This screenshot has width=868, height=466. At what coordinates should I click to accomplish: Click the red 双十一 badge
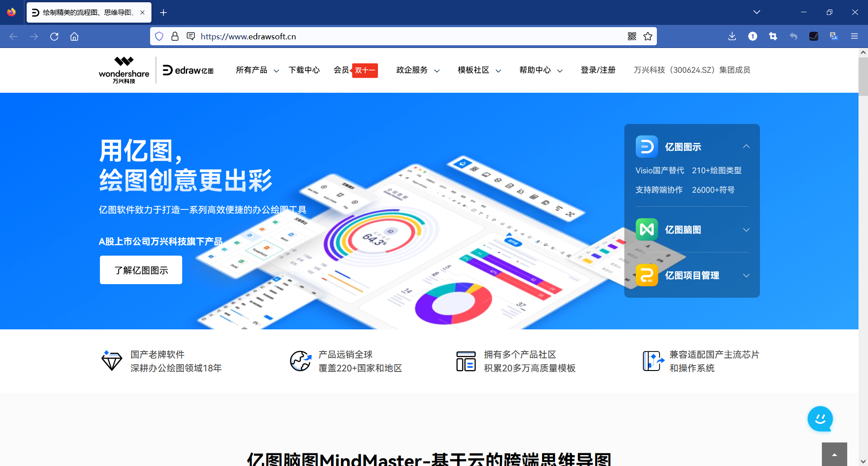coord(364,71)
